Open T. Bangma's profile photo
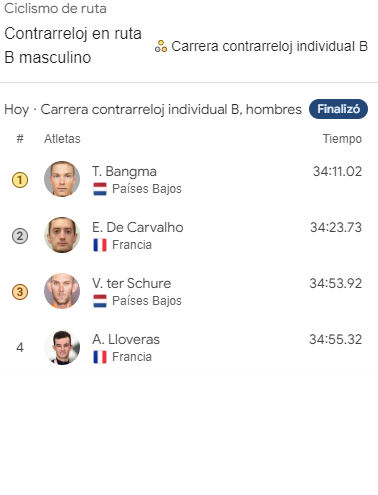Viewport: 378px width, 495px height. (x=62, y=179)
